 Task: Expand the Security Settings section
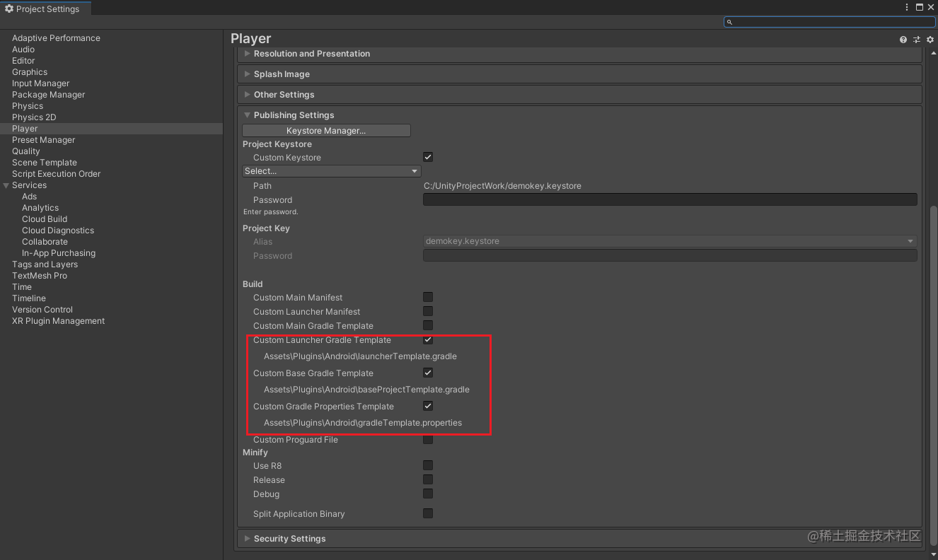point(579,539)
